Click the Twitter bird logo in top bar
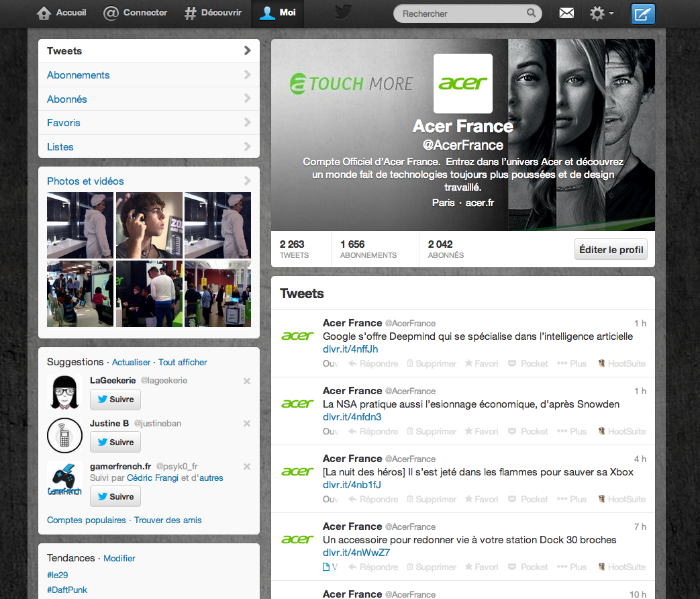This screenshot has width=700, height=599. [x=343, y=12]
